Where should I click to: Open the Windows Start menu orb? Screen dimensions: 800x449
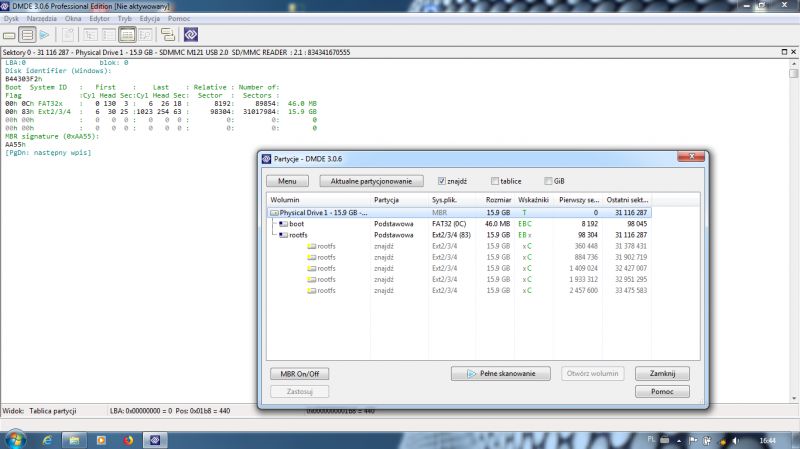click(x=15, y=439)
